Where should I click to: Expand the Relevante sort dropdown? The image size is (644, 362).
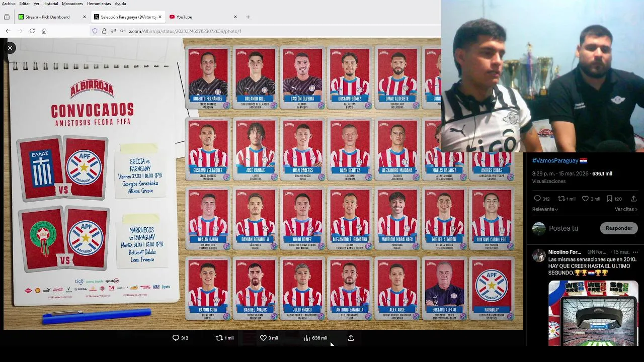tap(545, 209)
